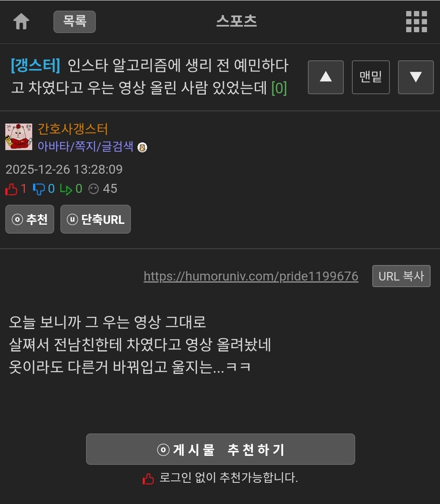This screenshot has height=504, width=440.
Task: Click the view count face icon
Action: (94, 189)
